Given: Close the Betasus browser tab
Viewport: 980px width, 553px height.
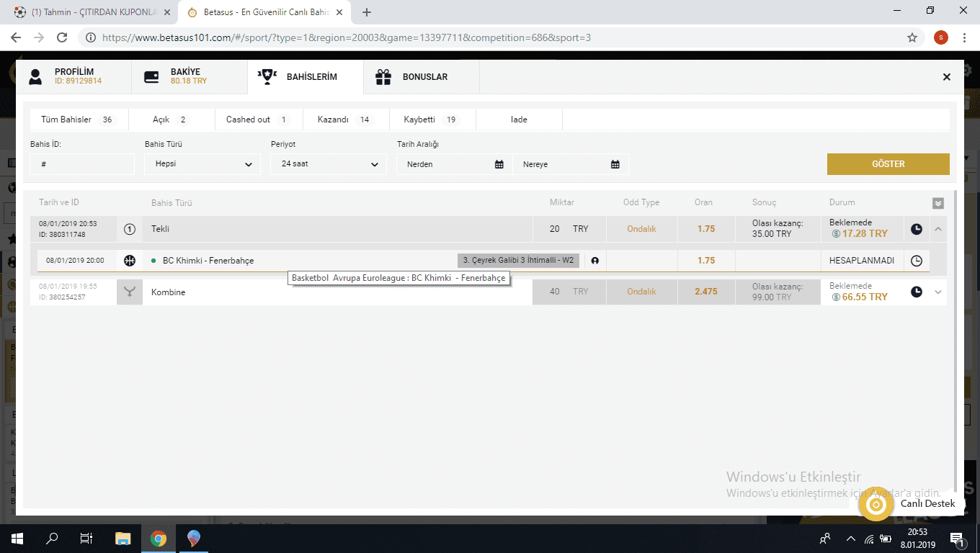Looking at the screenshot, I should 339,12.
